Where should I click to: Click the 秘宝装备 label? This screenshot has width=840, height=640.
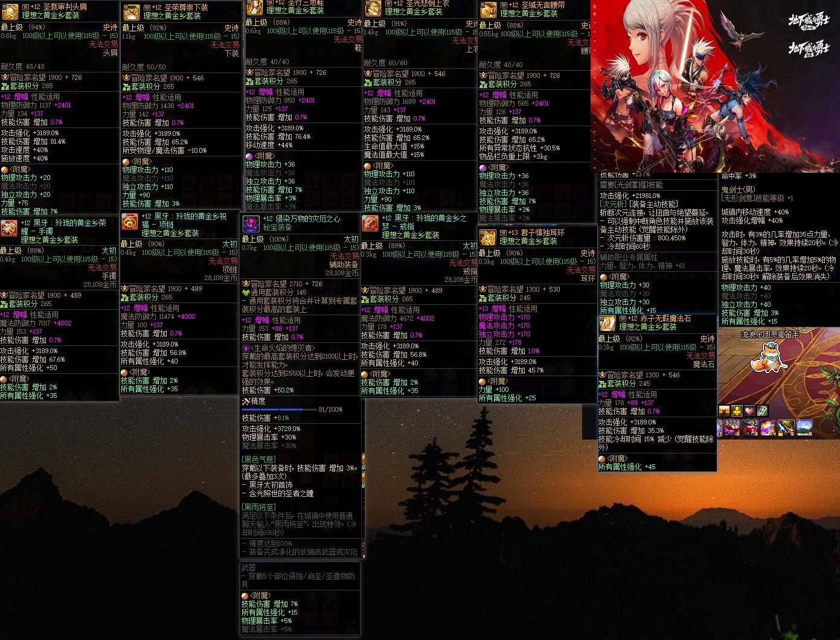pyautogui.click(x=277, y=228)
